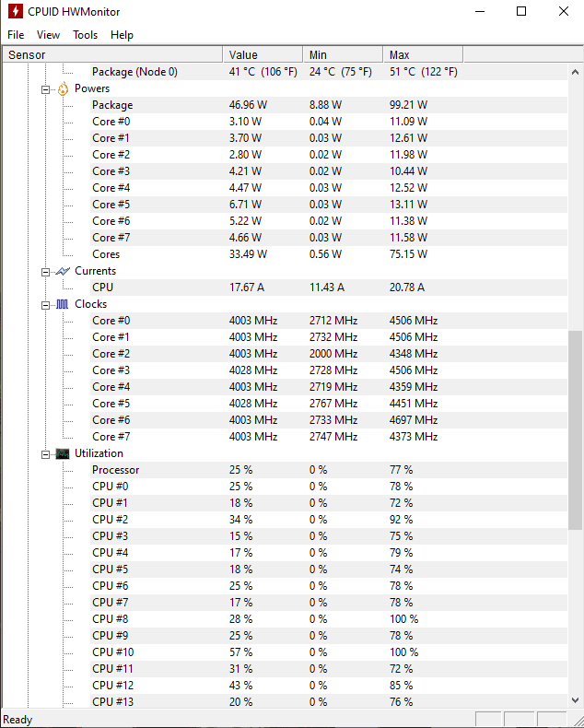Open the File menu

pyautogui.click(x=16, y=35)
